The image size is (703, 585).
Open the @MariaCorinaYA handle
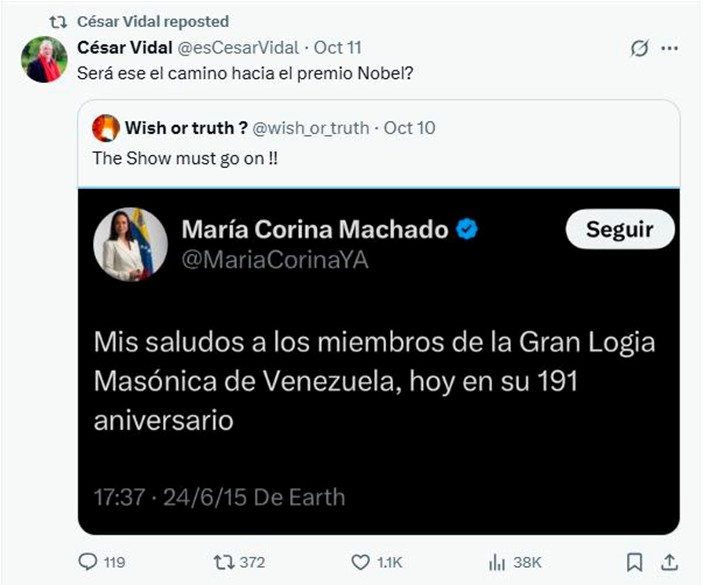tap(275, 260)
